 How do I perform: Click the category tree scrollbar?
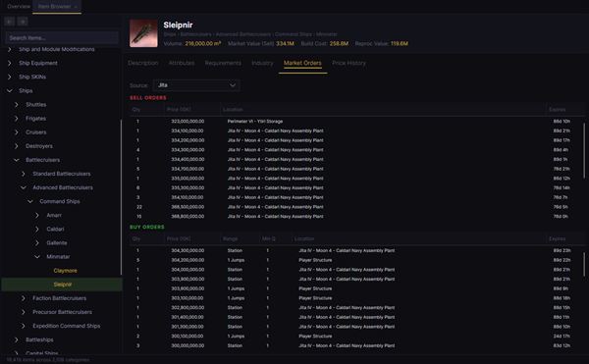(x=121, y=197)
